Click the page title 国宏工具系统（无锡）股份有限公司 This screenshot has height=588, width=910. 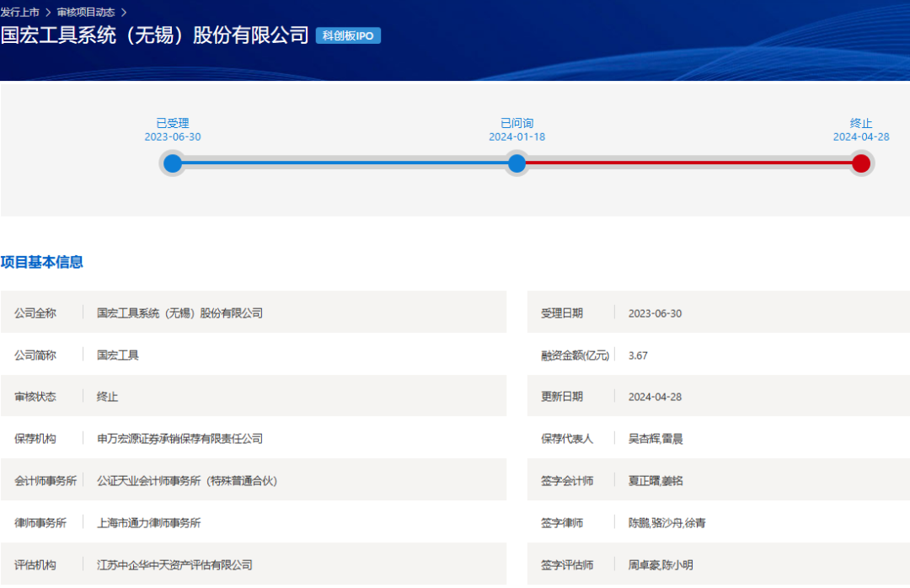pos(154,35)
